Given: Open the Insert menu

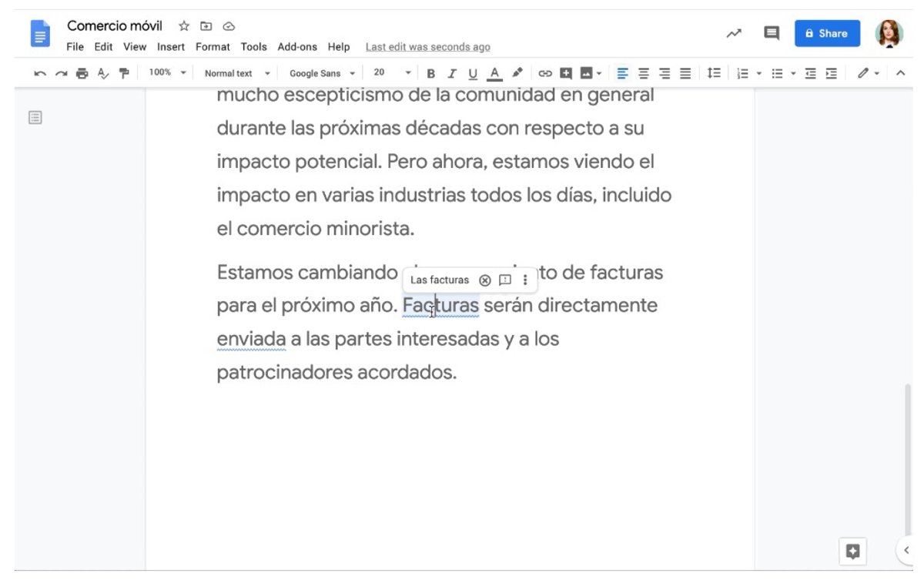Looking at the screenshot, I should point(171,47).
